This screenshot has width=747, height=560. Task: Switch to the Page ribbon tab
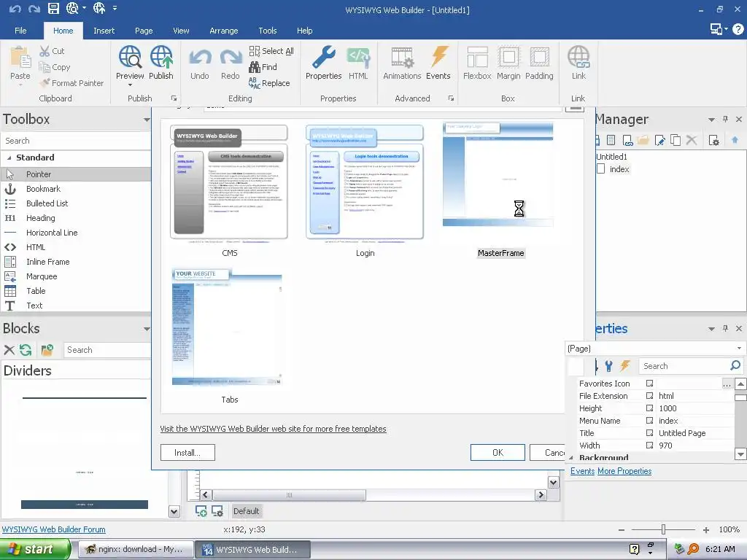pos(144,31)
